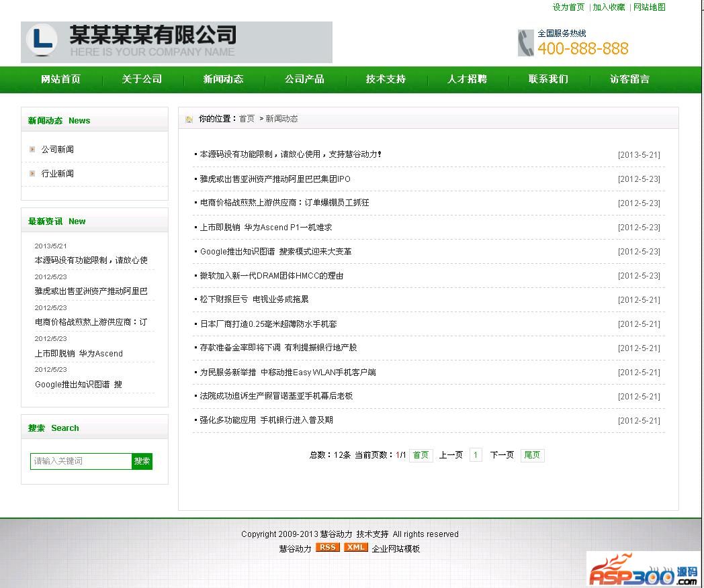
Task: Click footer 技术支持 link
Action: 373,534
